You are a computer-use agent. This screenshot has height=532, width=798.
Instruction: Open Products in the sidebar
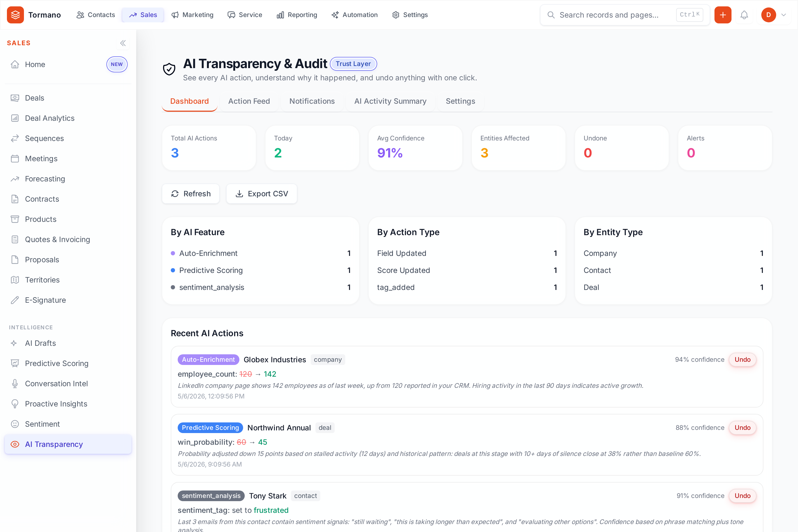pyautogui.click(x=68, y=219)
